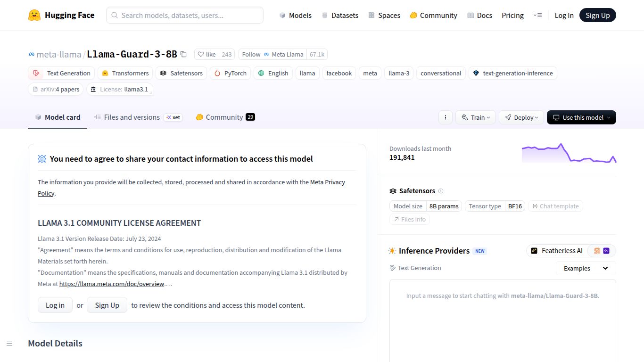
Task: Click the Hugging Face logo icon
Action: click(x=34, y=15)
